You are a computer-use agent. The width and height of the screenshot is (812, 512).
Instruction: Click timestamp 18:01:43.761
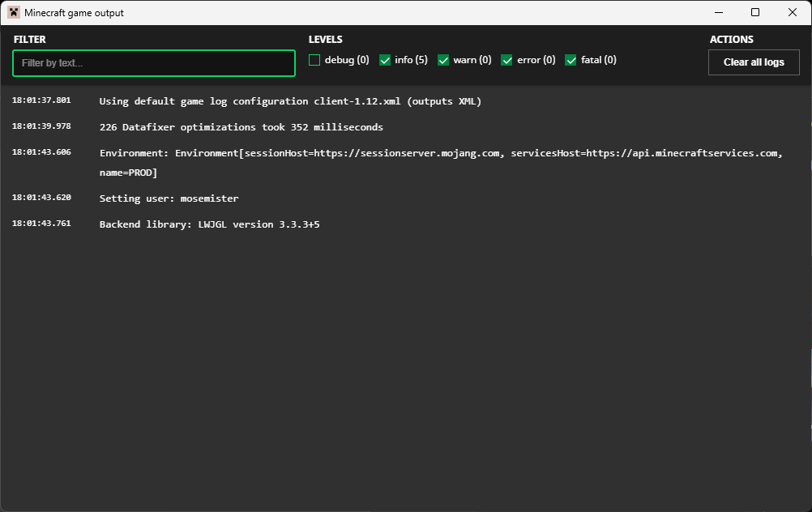pos(41,224)
